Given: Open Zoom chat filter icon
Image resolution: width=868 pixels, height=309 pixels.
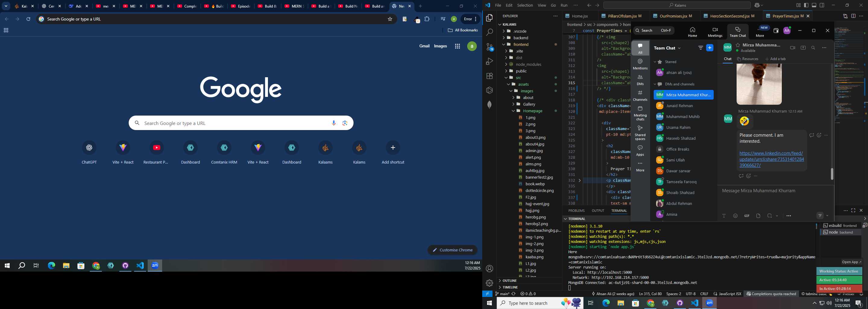Looking at the screenshot, I should click(701, 48).
